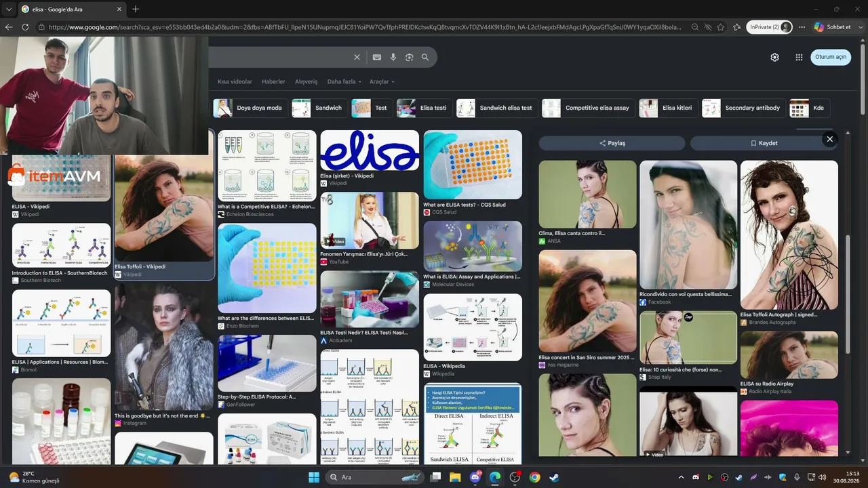The width and height of the screenshot is (868, 488).
Task: Add this page to favorites
Action: [720, 27]
